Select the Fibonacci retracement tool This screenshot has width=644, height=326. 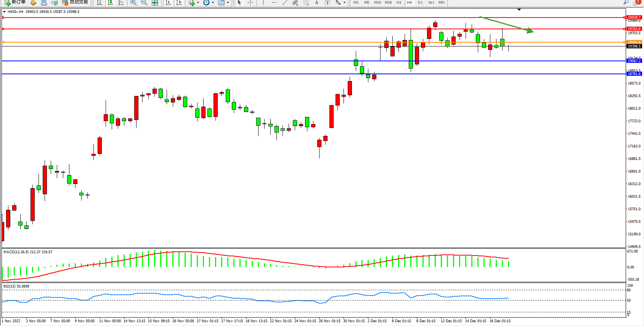[x=306, y=3]
